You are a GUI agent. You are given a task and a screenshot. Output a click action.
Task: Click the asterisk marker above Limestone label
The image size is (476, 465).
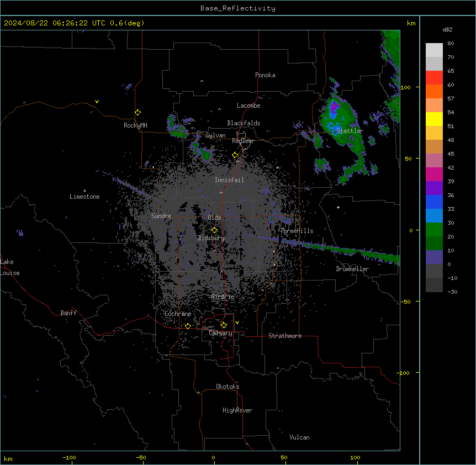(84, 191)
